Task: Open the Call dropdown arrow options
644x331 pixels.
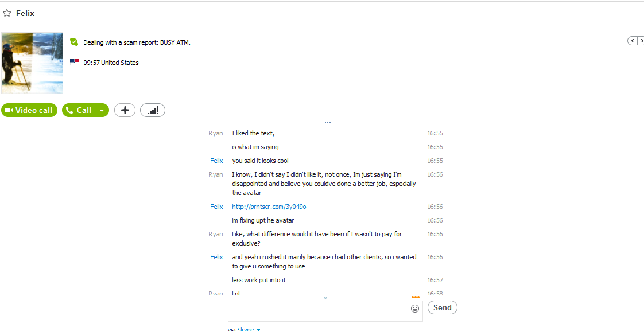Action: (102, 111)
